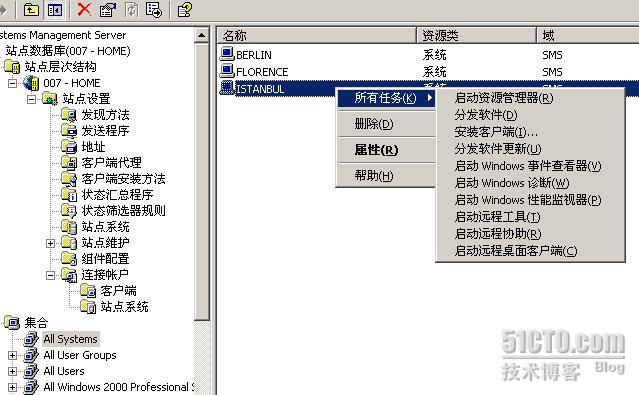Select 启动远程工具(T) in the submenu

tap(530, 217)
